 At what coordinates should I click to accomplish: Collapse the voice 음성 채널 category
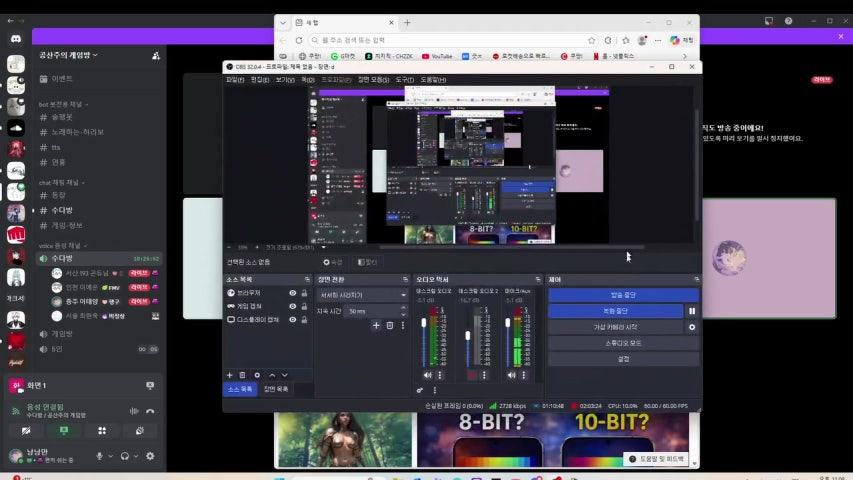coord(62,245)
